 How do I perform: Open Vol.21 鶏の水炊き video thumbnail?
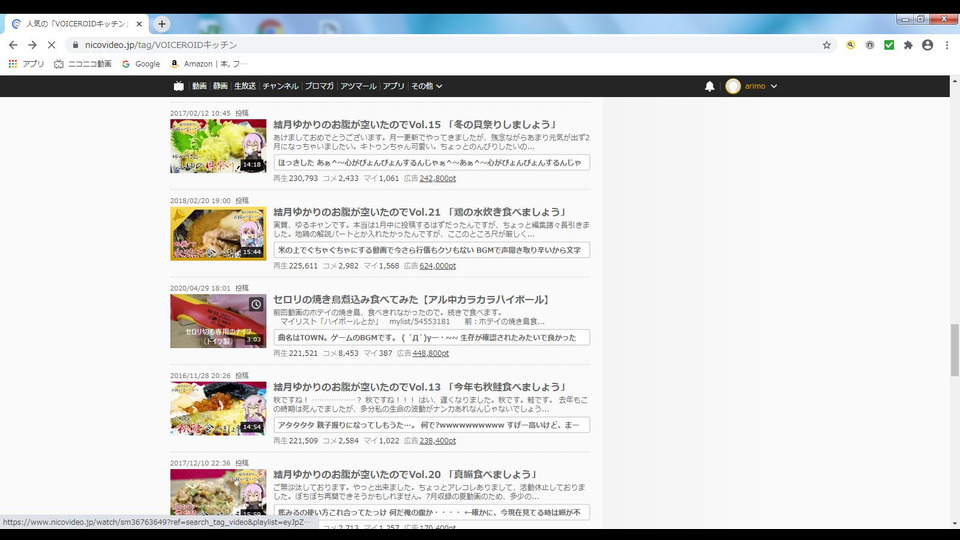pos(218,233)
